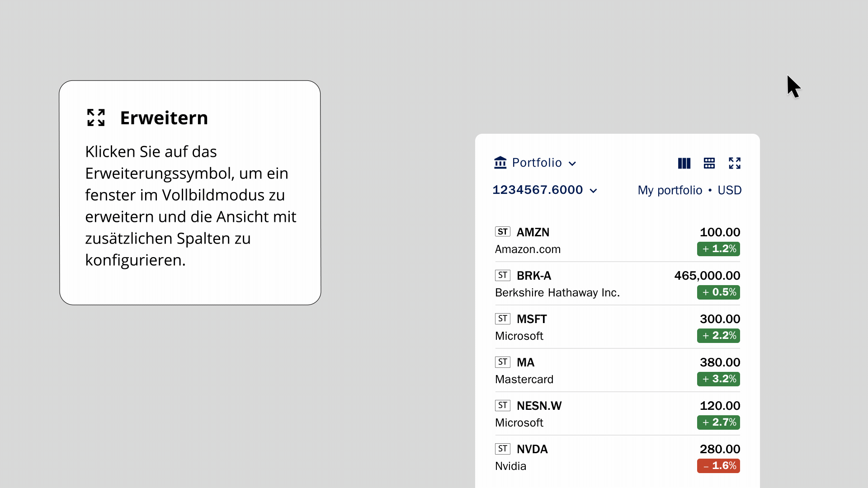
Task: Click ST badge next to MA
Action: tap(503, 362)
